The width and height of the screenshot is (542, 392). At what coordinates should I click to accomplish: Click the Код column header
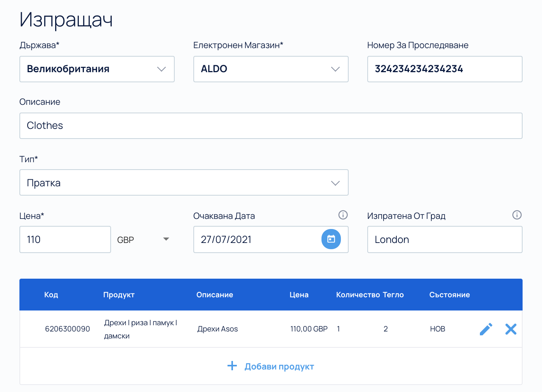51,295
